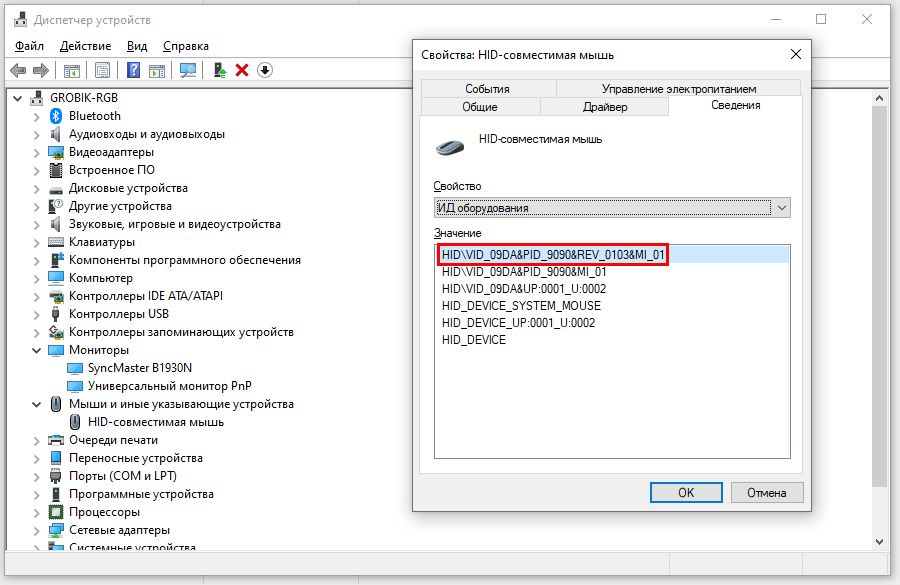Select SyncMaster B1930N monitor
Viewport: 900px width, 585px height.
click(139, 368)
